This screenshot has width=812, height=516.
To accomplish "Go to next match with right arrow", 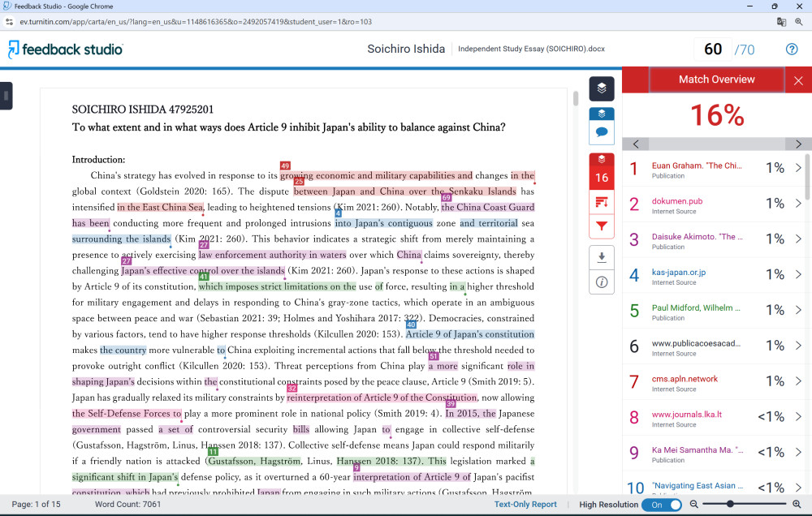I will click(798, 144).
